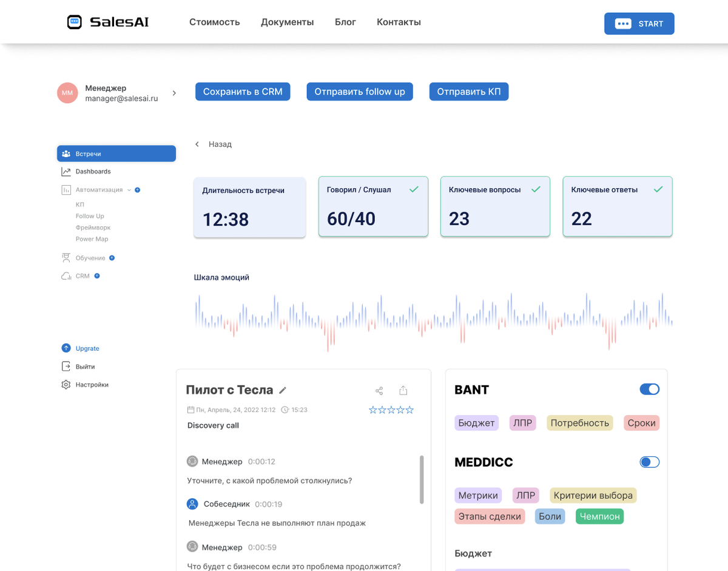Disable the BANT toggle
Image resolution: width=728 pixels, height=571 pixels.
(649, 389)
